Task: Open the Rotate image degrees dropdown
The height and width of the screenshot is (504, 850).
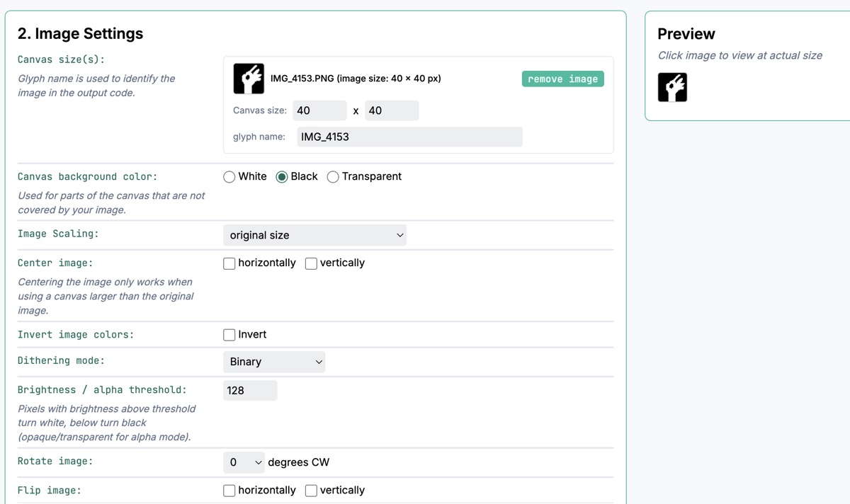Action: [x=244, y=462]
